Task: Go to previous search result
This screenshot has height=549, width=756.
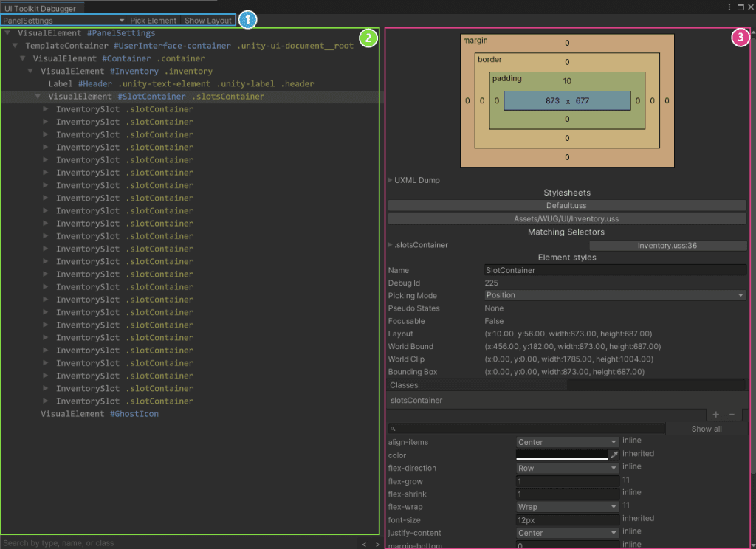Action: (364, 544)
